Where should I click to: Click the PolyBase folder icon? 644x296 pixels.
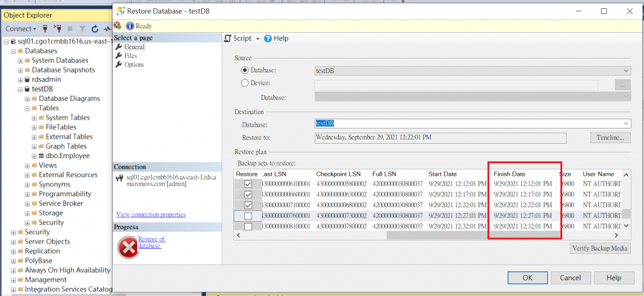[21, 261]
